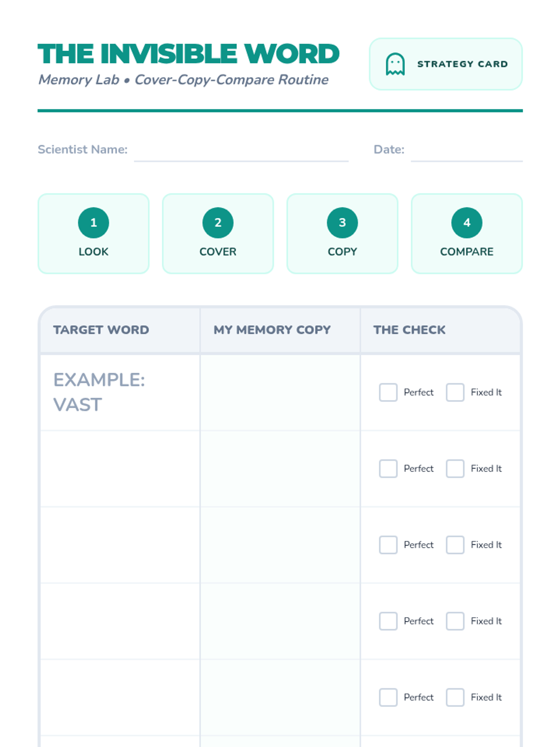Mark Perfect checkbox in third table row
The width and height of the screenshot is (560, 747).
388,545
